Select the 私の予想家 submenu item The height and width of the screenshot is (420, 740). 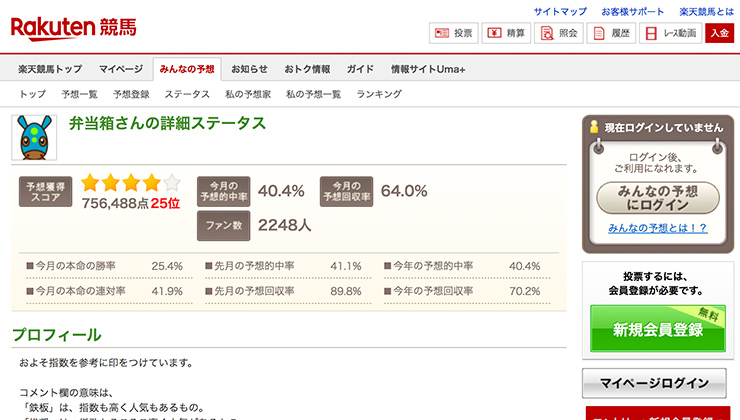coord(248,94)
